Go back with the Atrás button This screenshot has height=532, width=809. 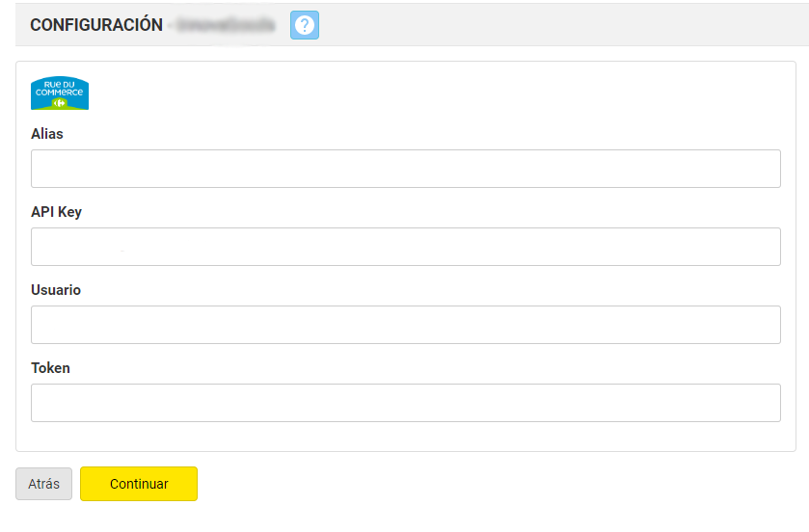pyautogui.click(x=43, y=484)
